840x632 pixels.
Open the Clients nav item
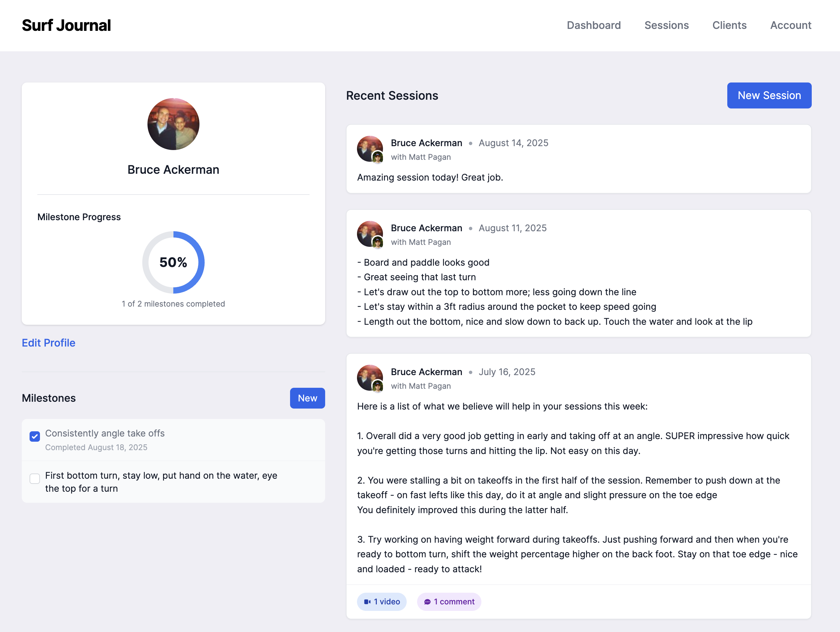coord(729,25)
